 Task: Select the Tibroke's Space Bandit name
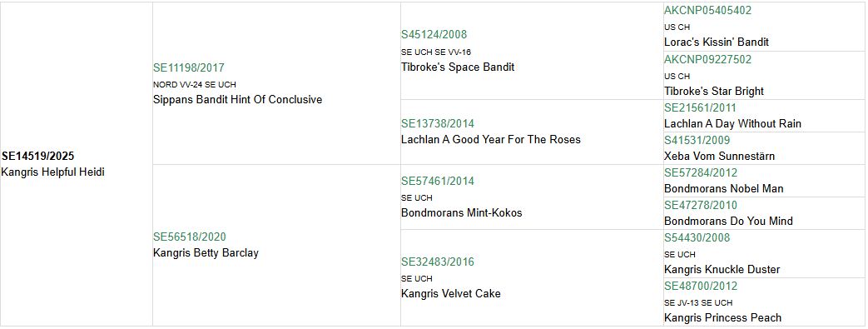(458, 67)
